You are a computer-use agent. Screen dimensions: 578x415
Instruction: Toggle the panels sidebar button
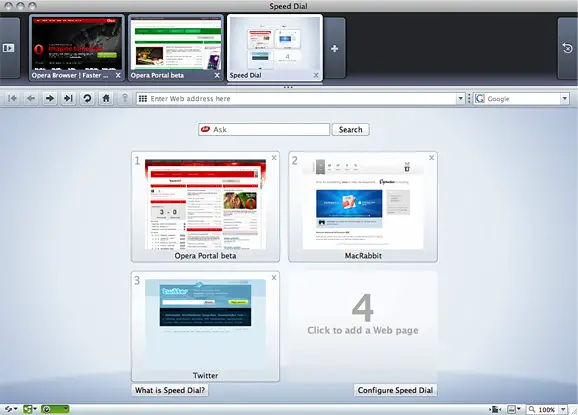pos(8,48)
